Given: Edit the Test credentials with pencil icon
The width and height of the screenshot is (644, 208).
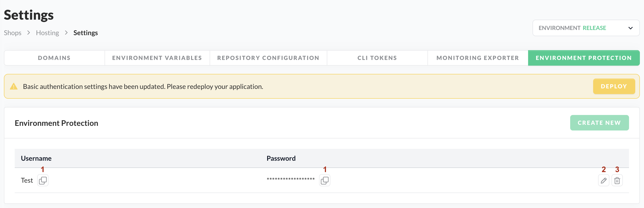Looking at the screenshot, I should [x=603, y=180].
